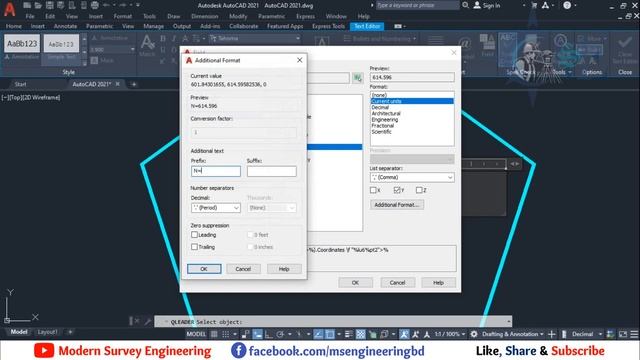Select Scientific in the Format list

coord(381,131)
